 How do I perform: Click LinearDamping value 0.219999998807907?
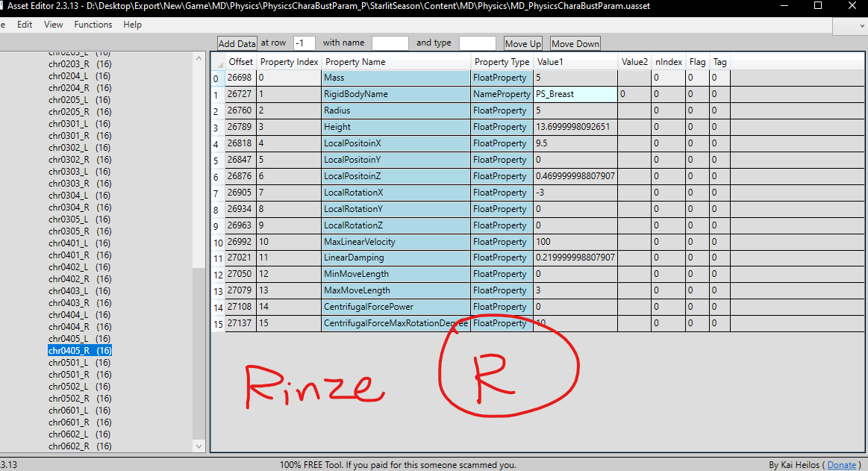point(575,258)
